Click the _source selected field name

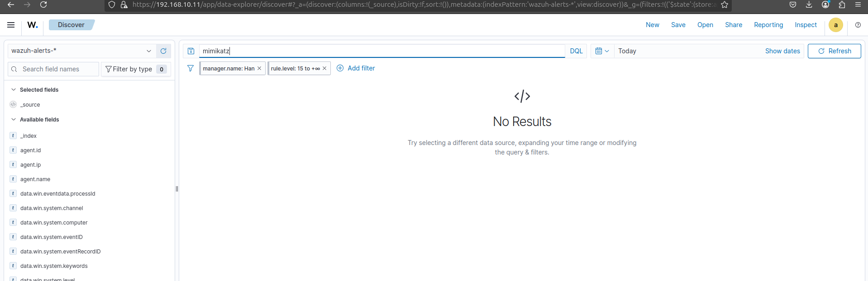pyautogui.click(x=30, y=104)
